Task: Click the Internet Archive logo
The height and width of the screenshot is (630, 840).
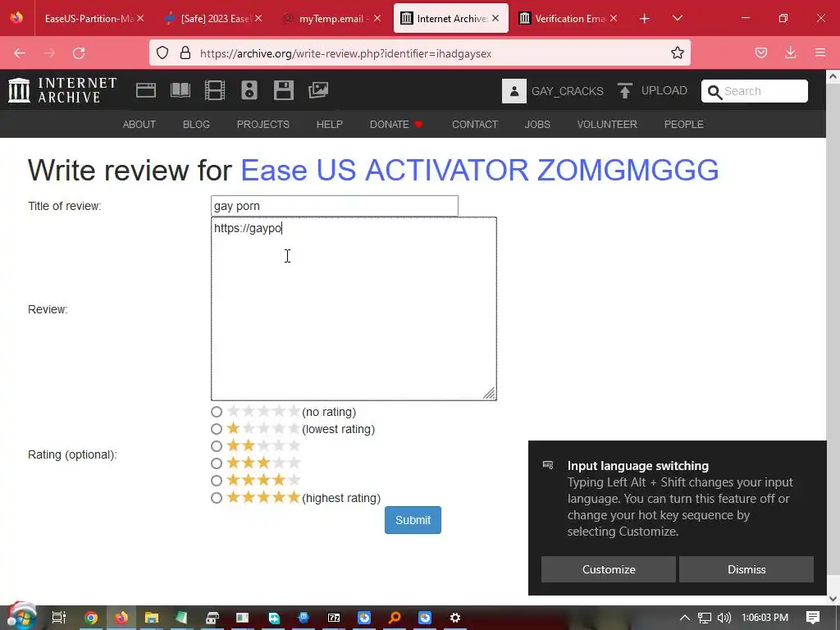Action: tap(62, 90)
